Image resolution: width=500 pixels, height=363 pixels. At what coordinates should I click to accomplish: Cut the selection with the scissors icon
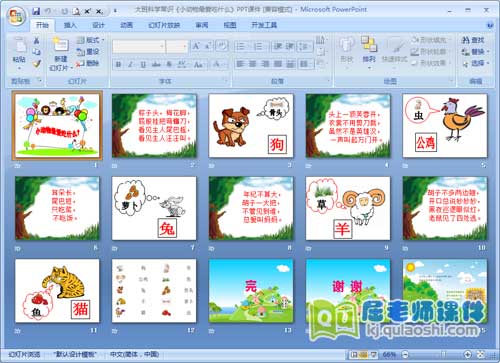click(36, 41)
